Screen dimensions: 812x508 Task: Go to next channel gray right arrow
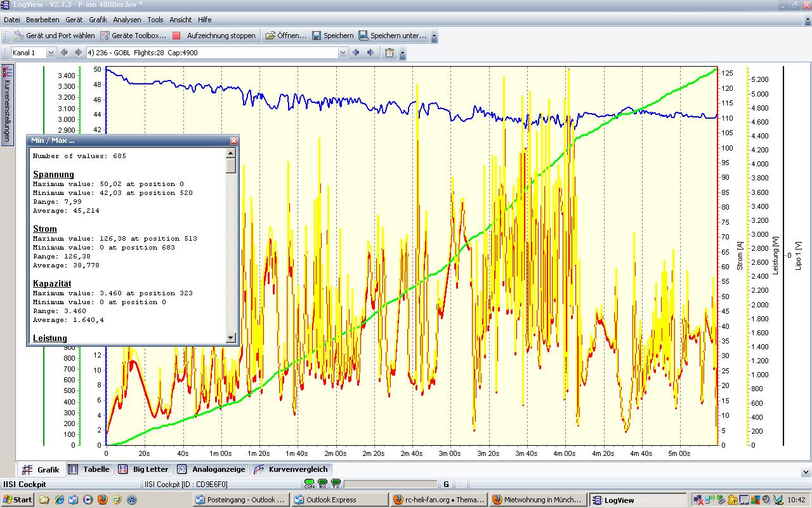[x=79, y=53]
